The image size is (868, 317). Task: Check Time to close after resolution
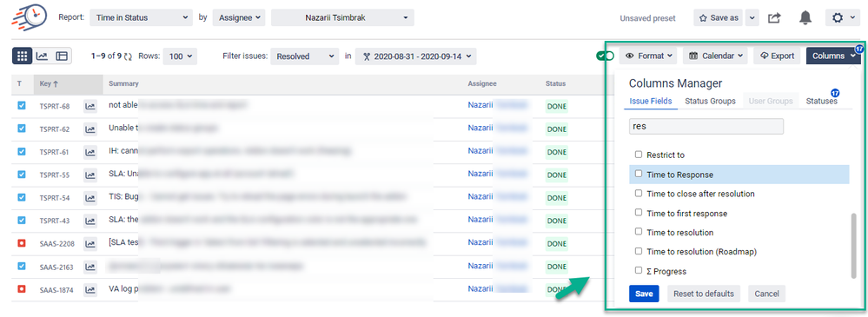(639, 193)
